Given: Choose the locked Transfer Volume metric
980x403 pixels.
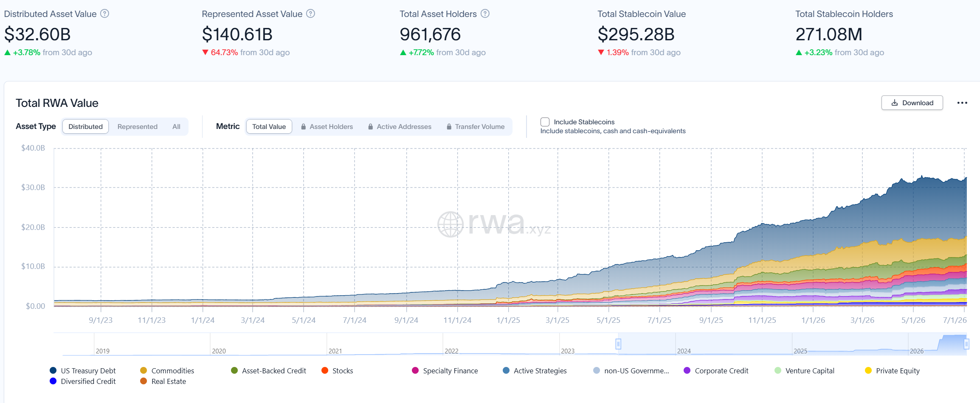Looking at the screenshot, I should [x=476, y=126].
